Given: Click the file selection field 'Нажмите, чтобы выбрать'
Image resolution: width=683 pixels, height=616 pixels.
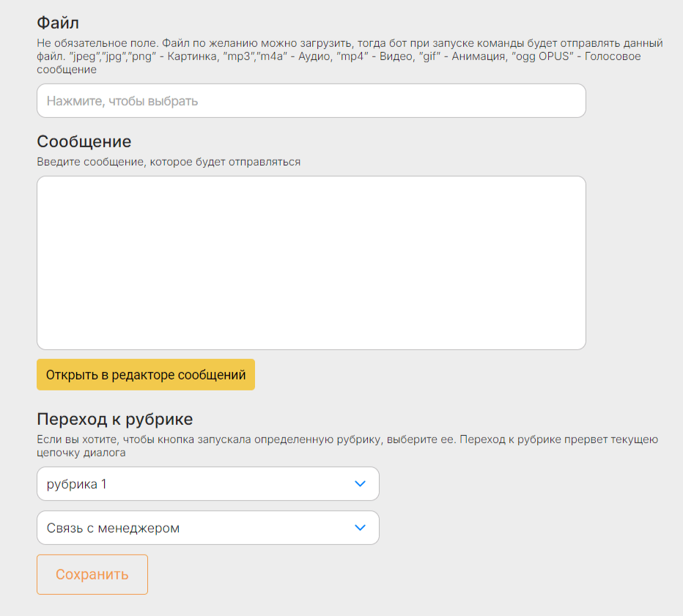Looking at the screenshot, I should pyautogui.click(x=311, y=100).
